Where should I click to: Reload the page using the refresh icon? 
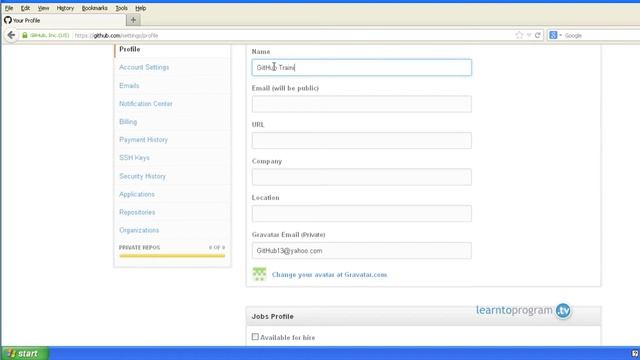pos(538,36)
